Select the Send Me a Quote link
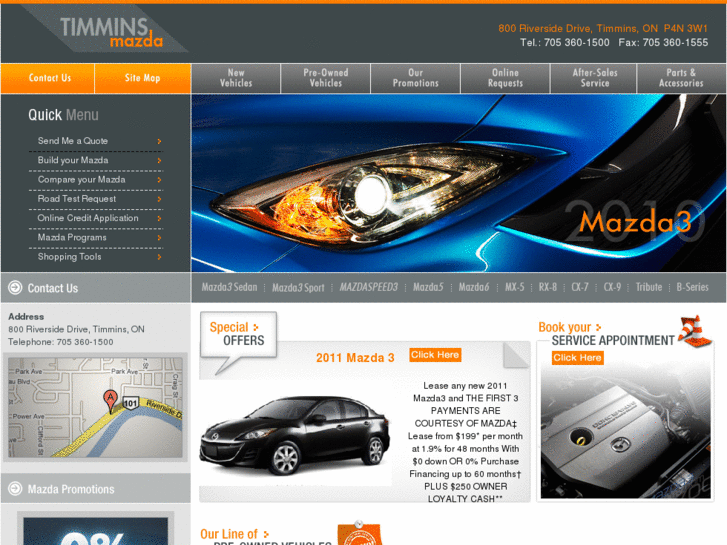Screen dimensions: 727x545 click(73, 141)
